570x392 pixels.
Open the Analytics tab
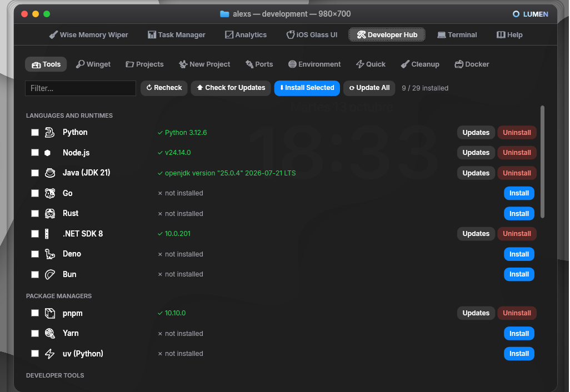tap(246, 35)
